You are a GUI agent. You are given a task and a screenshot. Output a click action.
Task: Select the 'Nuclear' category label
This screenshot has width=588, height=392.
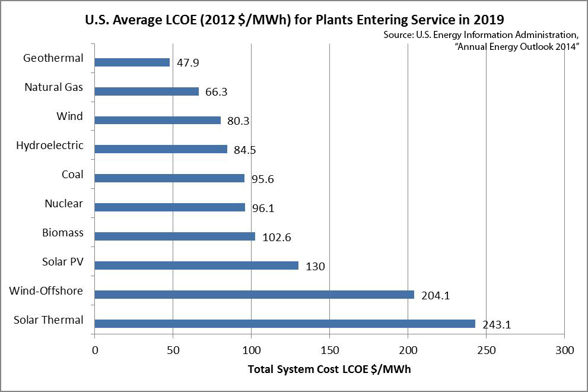coord(63,204)
